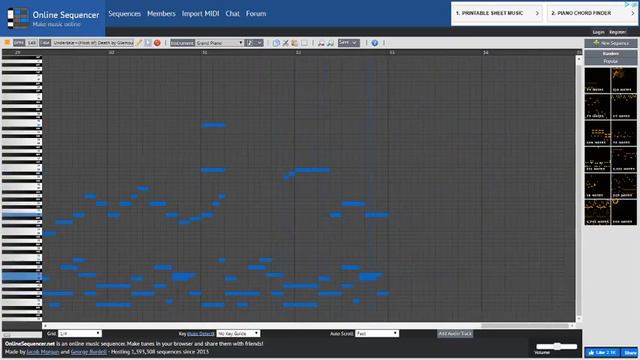The height and width of the screenshot is (360, 640).
Task: Open the No Key Guide dropdown
Action: pyautogui.click(x=238, y=333)
